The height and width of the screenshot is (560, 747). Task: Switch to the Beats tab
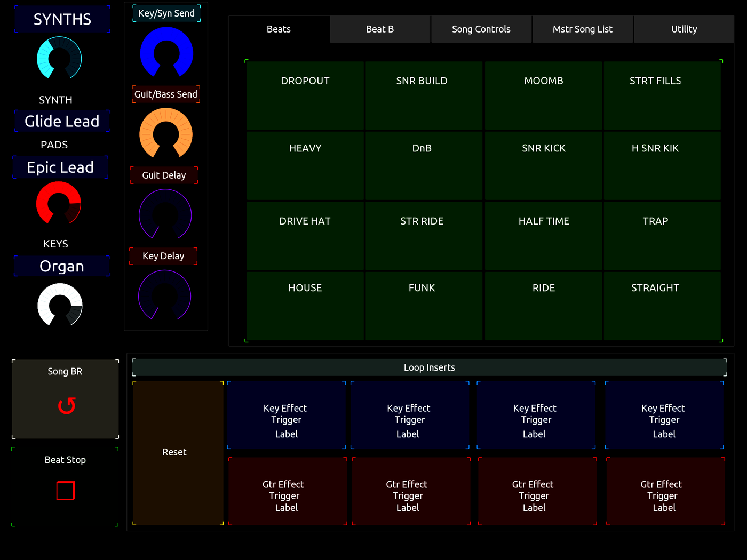pos(279,29)
